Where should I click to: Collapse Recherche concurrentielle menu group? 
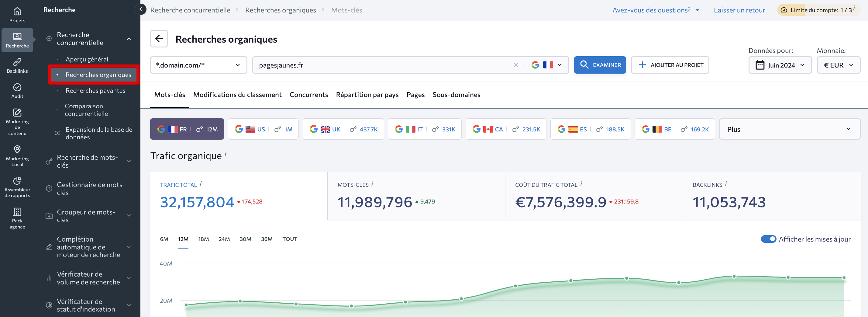point(129,38)
